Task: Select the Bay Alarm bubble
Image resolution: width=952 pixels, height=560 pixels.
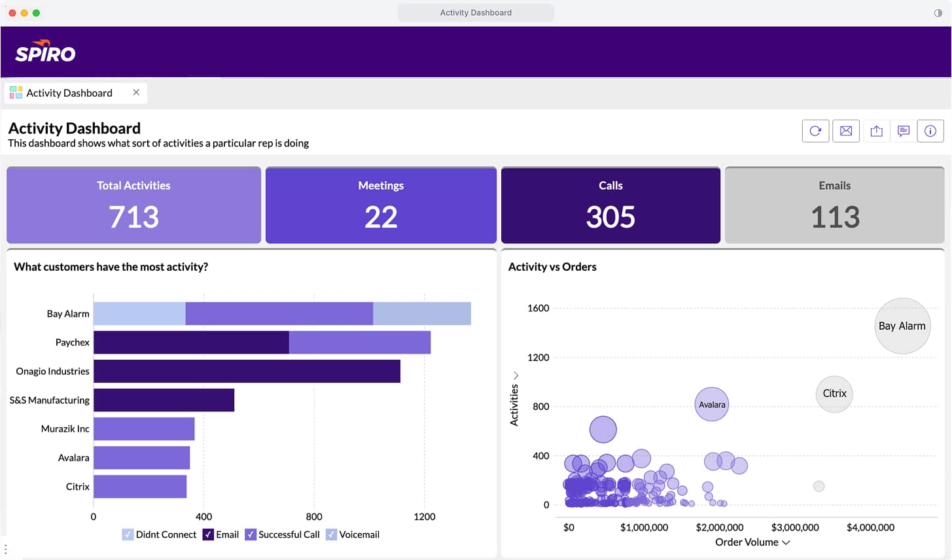Action: [902, 326]
